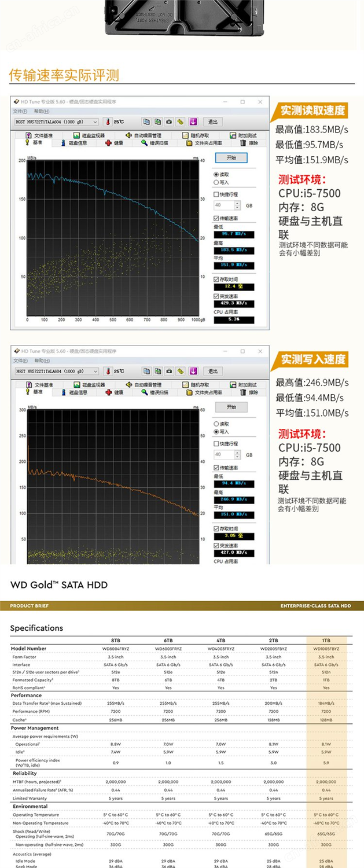This screenshot has height=868, width=364.
Task: Open 文件 menu in read-test window
Action: click(19, 111)
